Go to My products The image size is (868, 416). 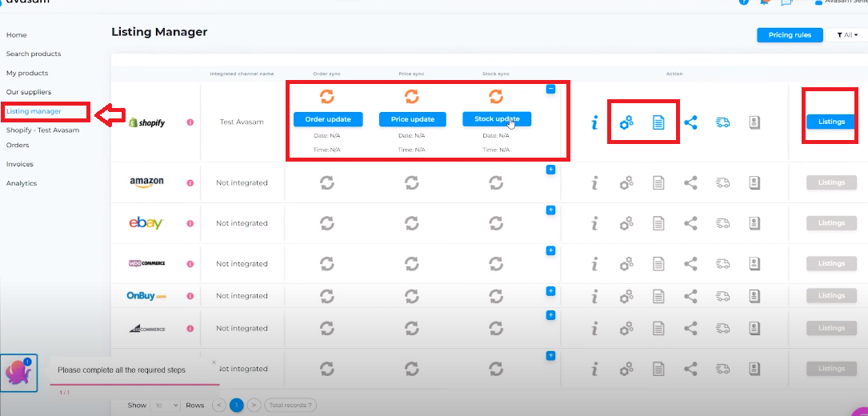click(27, 73)
